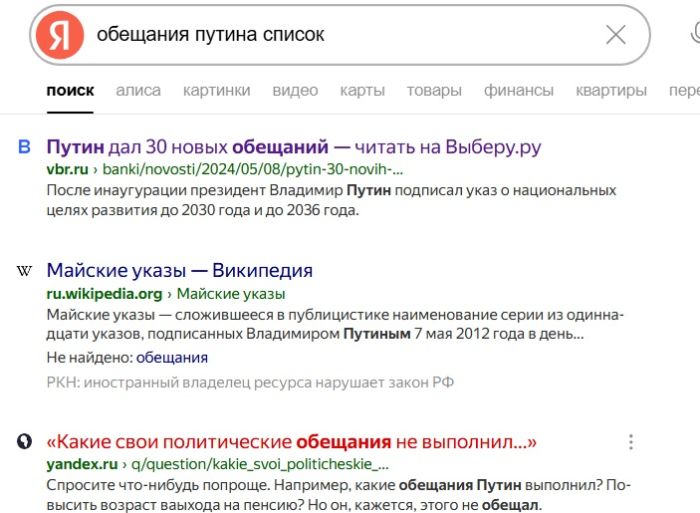Screen dimensions: 700x513
Task: Switch to the алиса tab
Action: pos(138,90)
